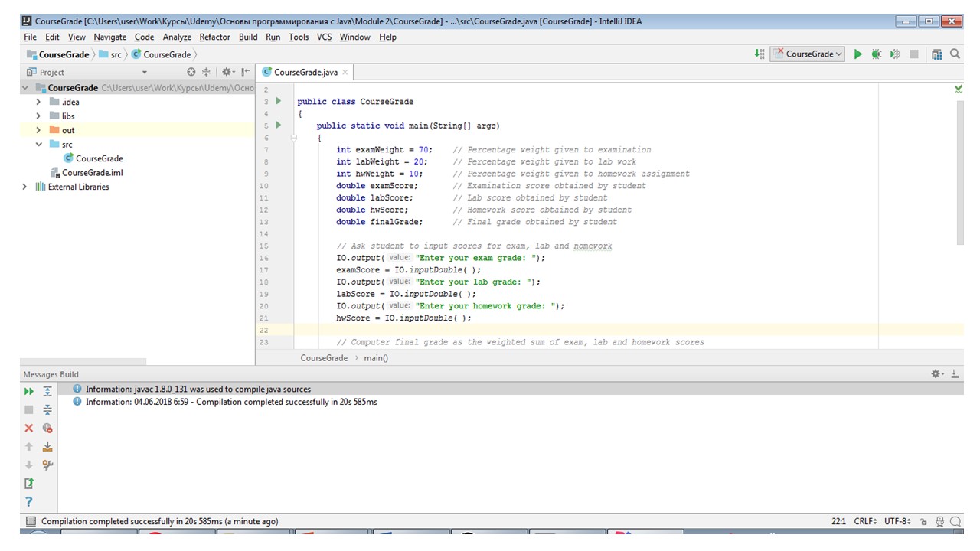980x551 pixels.
Task: Toggle Autoscroll to Source in Messages panel
Action: pyautogui.click(x=47, y=447)
